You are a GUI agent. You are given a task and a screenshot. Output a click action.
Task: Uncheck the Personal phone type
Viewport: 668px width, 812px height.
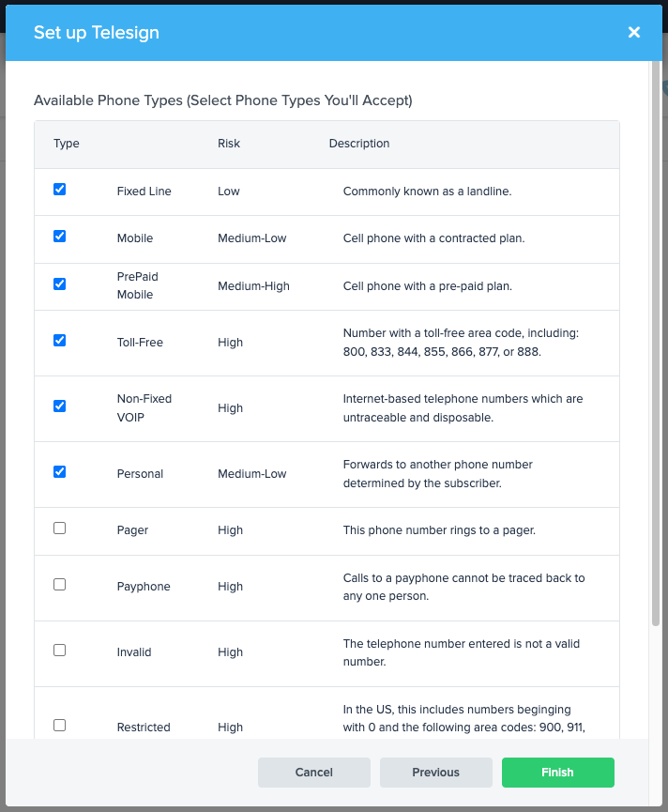[60, 472]
